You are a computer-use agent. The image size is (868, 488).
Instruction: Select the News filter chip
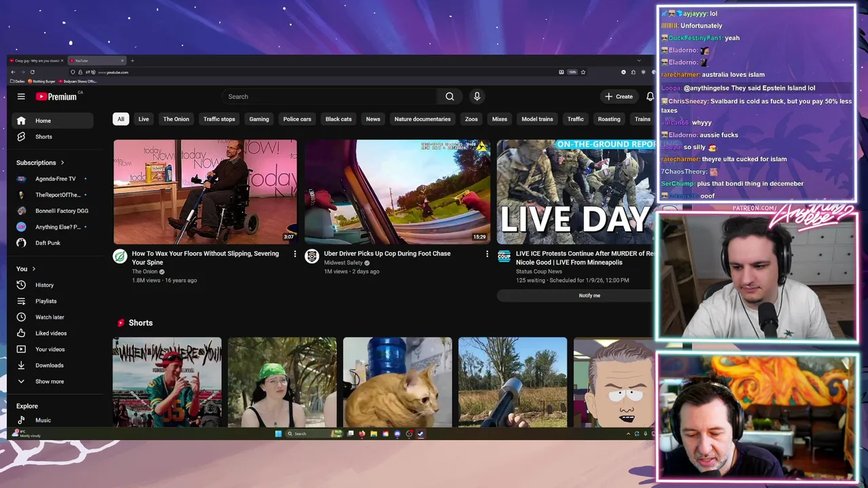(373, 119)
